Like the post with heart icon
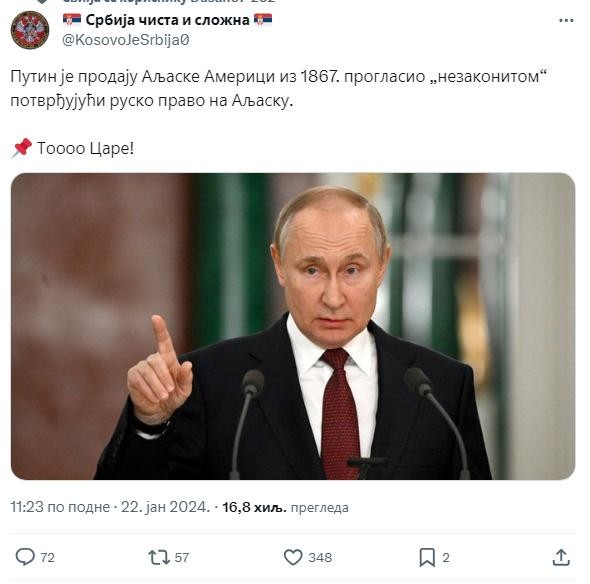This screenshot has height=584, width=590. coord(293,557)
